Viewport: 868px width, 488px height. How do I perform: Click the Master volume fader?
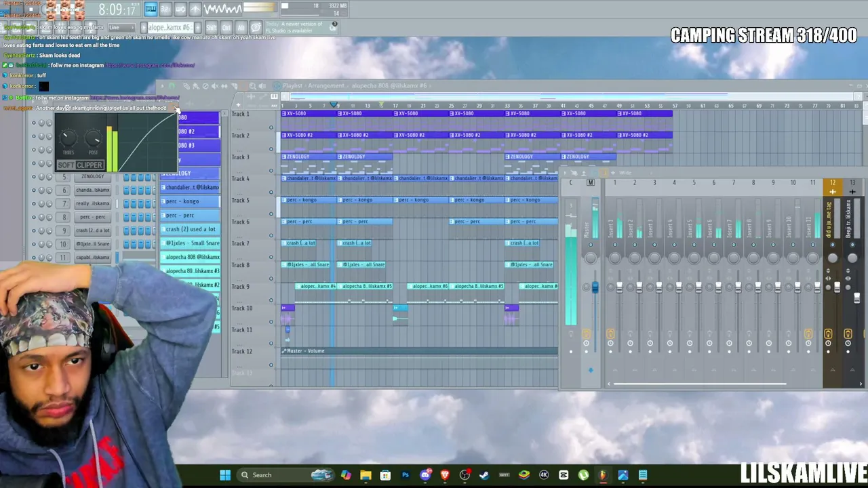[595, 287]
